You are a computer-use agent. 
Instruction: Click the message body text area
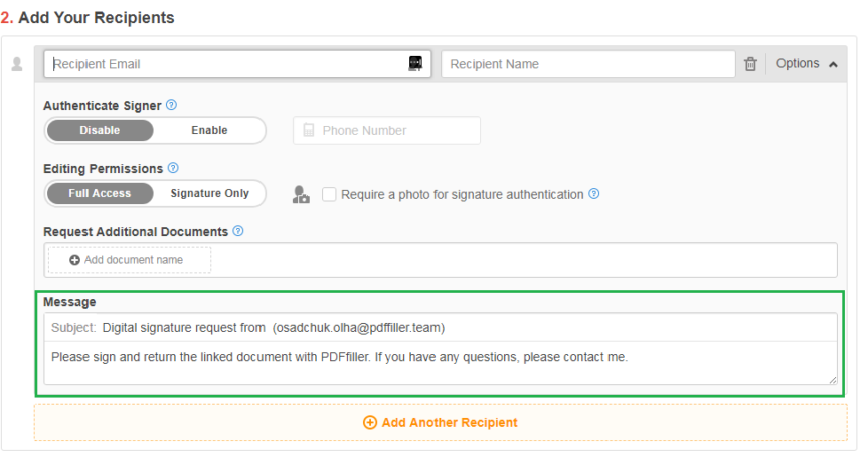pos(440,363)
